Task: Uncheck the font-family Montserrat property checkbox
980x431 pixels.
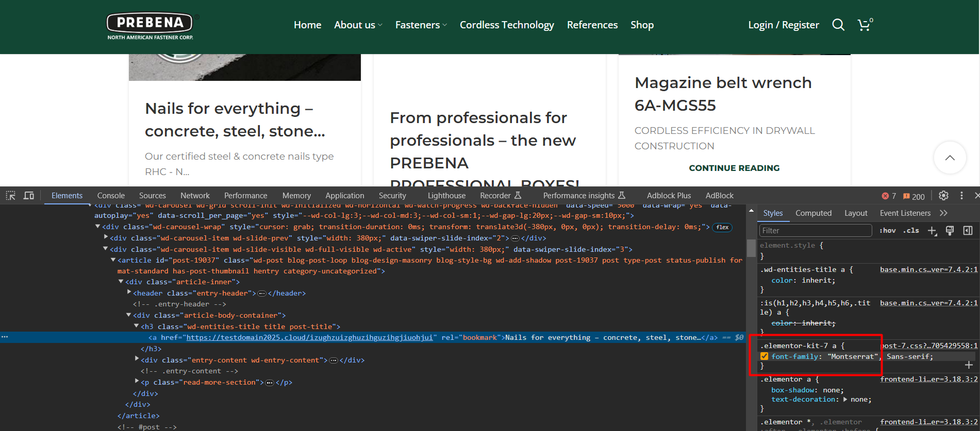Action: (764, 356)
